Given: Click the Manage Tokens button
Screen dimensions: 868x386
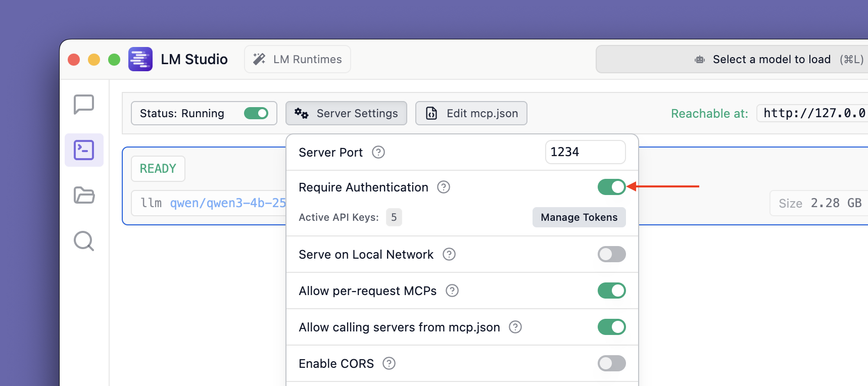Looking at the screenshot, I should tap(579, 217).
